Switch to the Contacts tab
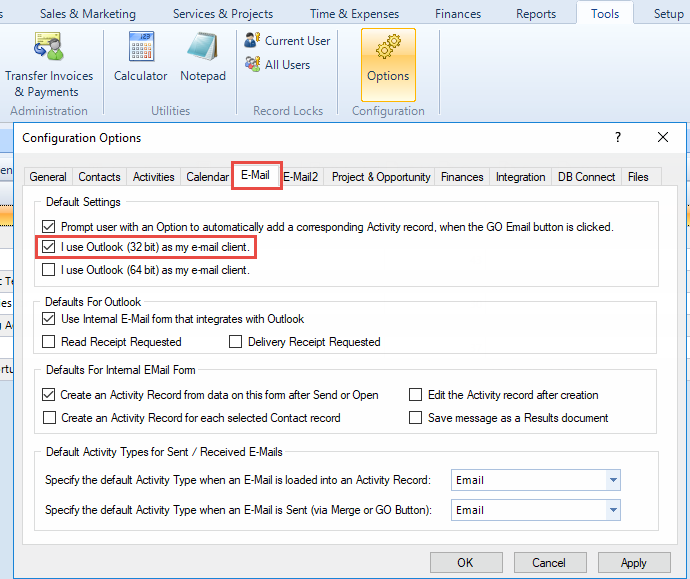 (99, 177)
